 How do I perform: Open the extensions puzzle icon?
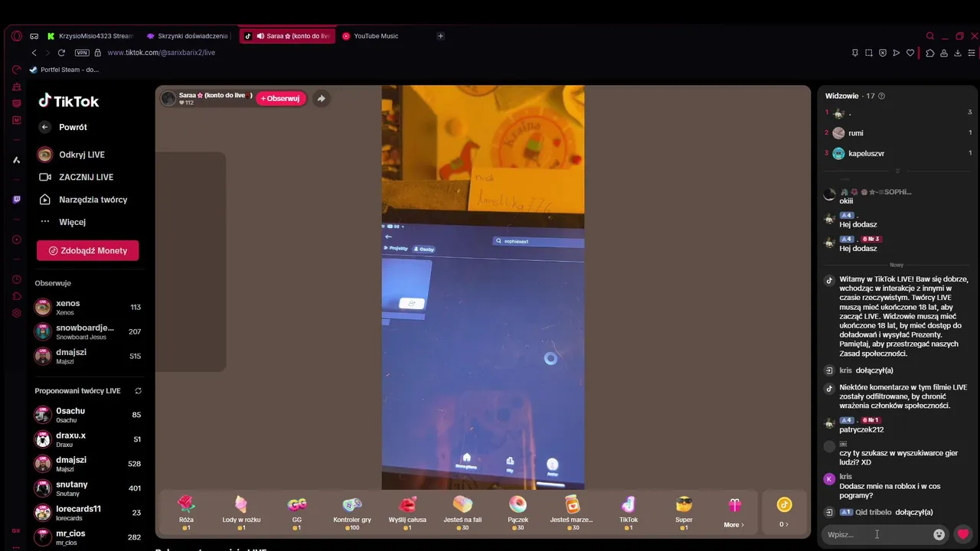click(x=930, y=53)
